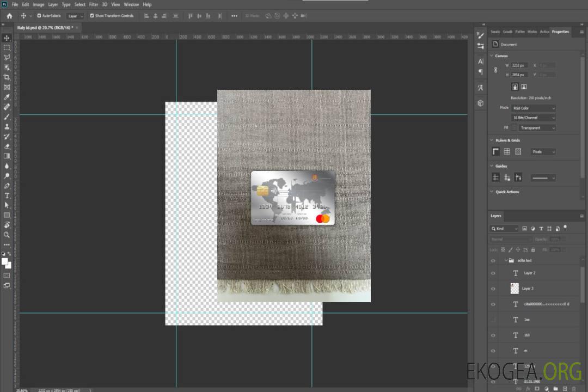Hide the '169' text layer
The height and width of the screenshot is (392, 588).
[x=493, y=335]
